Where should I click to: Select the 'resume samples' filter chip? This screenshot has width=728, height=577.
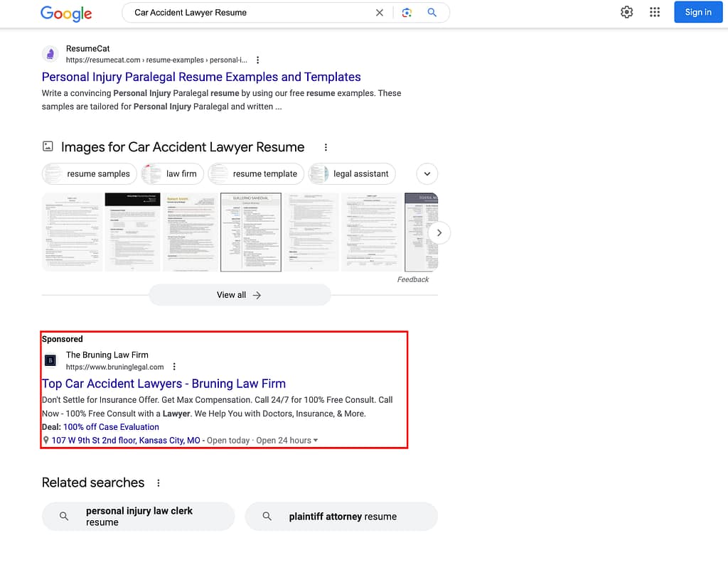click(x=89, y=173)
